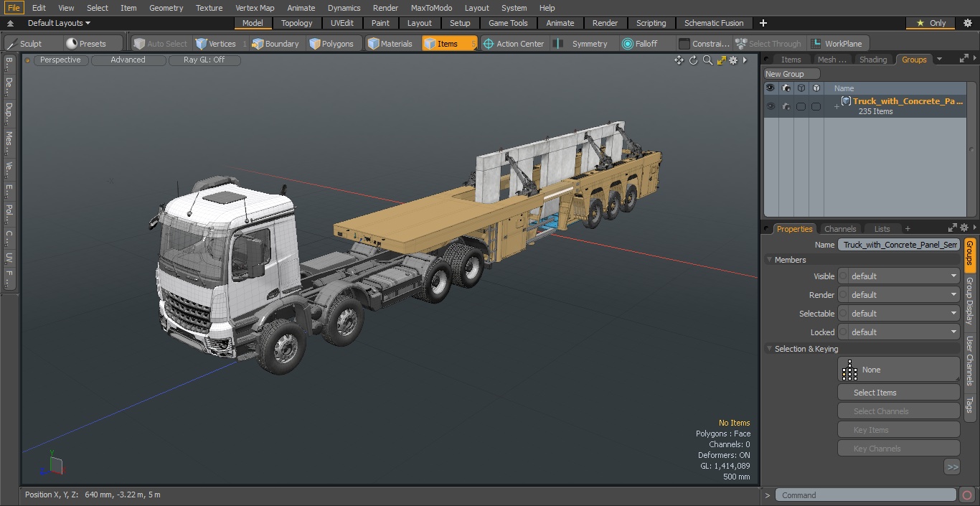The height and width of the screenshot is (506, 980).
Task: Open the Locked dropdown set to default
Action: [x=899, y=332]
